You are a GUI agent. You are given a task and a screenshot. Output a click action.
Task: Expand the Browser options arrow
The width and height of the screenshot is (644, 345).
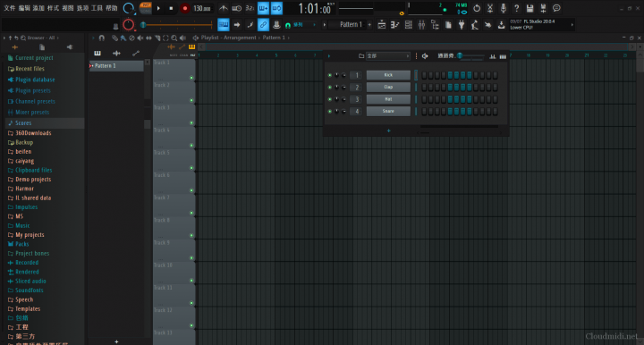pyautogui.click(x=4, y=38)
